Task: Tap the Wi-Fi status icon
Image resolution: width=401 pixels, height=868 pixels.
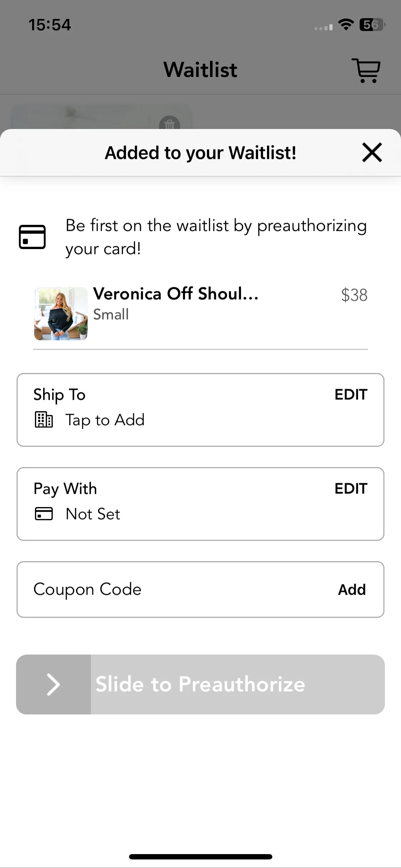Action: pyautogui.click(x=346, y=25)
